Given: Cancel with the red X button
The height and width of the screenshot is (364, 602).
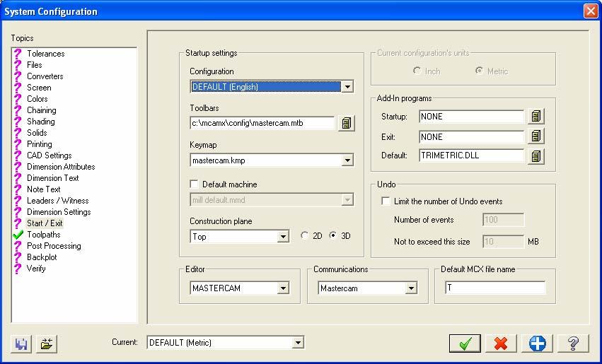Looking at the screenshot, I should 501,344.
